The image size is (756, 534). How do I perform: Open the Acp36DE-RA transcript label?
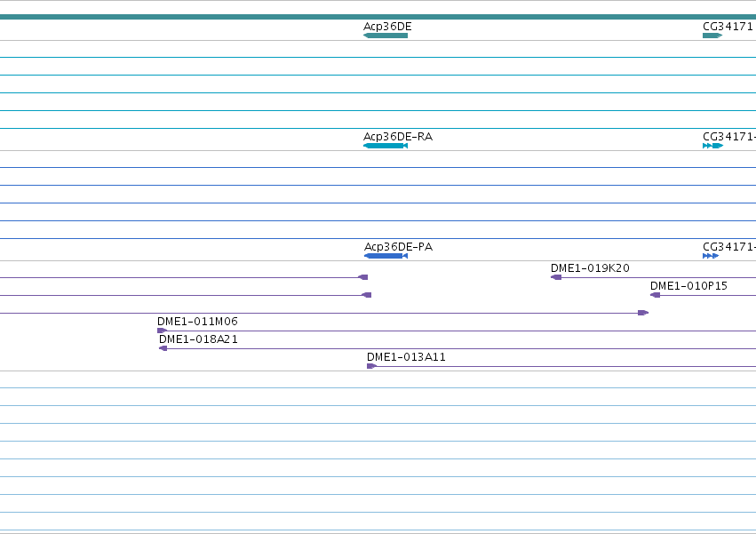[x=398, y=137]
